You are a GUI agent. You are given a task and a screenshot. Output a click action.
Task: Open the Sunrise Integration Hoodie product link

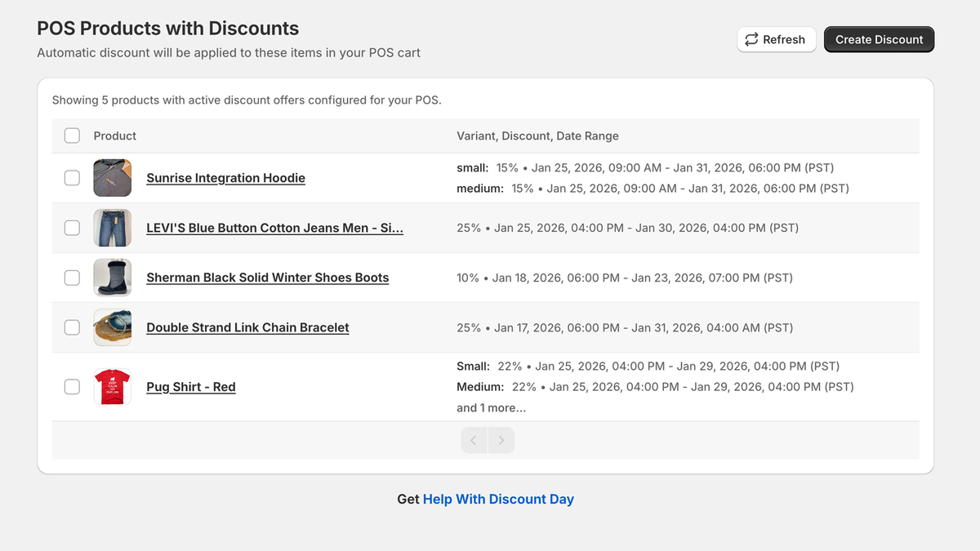point(225,178)
